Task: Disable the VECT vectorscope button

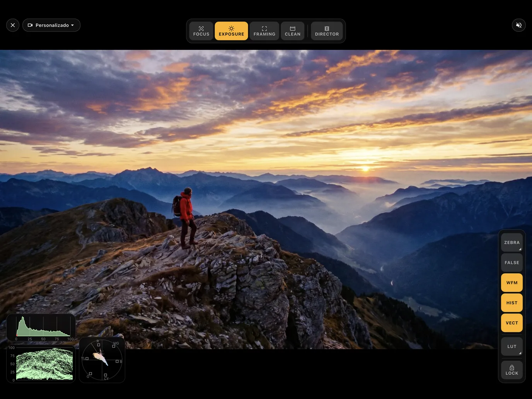Action: pos(512,323)
